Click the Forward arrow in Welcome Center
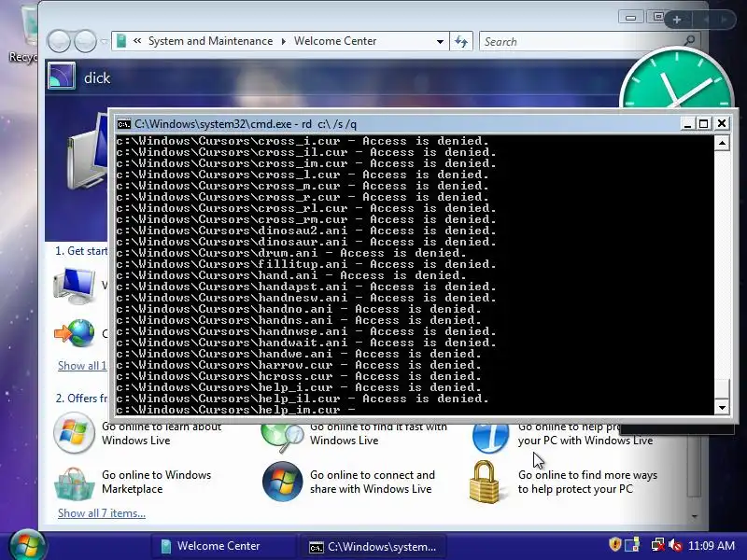747x560 pixels. point(85,41)
